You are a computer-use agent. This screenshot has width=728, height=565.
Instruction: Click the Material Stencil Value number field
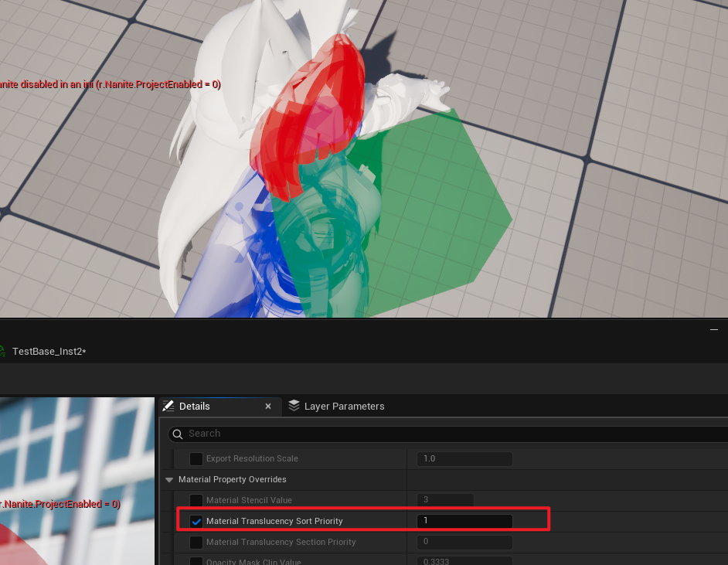coord(445,501)
